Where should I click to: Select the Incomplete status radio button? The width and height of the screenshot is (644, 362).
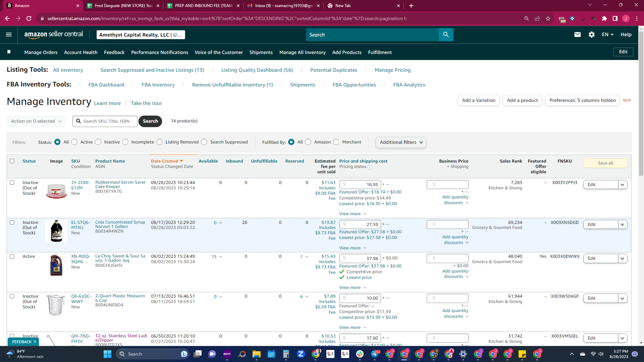tap(125, 142)
